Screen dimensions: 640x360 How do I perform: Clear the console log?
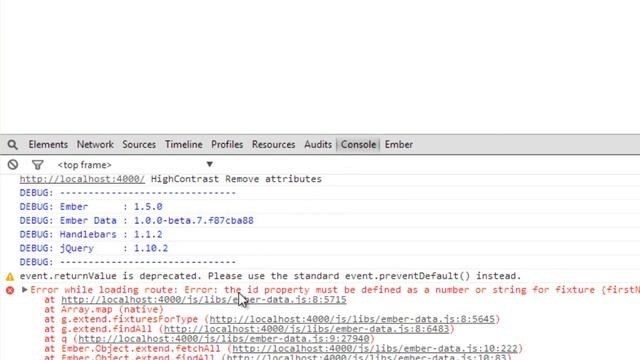[13, 164]
